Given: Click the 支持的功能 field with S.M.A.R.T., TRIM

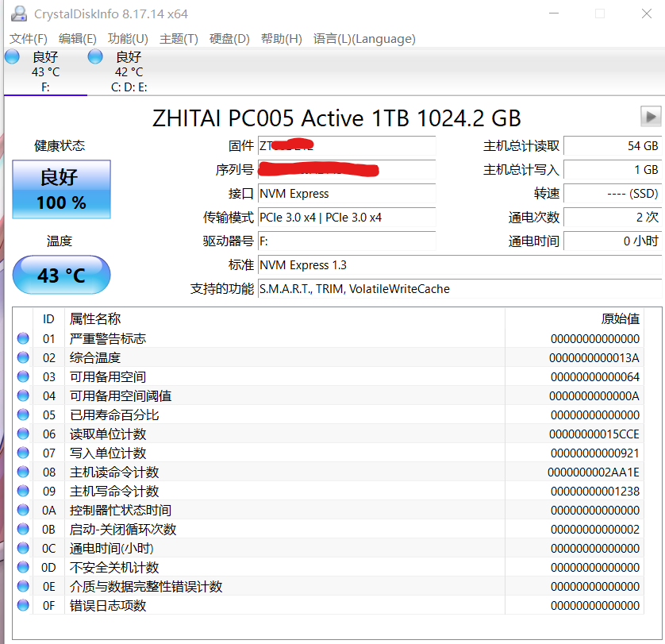Looking at the screenshot, I should pos(459,289).
